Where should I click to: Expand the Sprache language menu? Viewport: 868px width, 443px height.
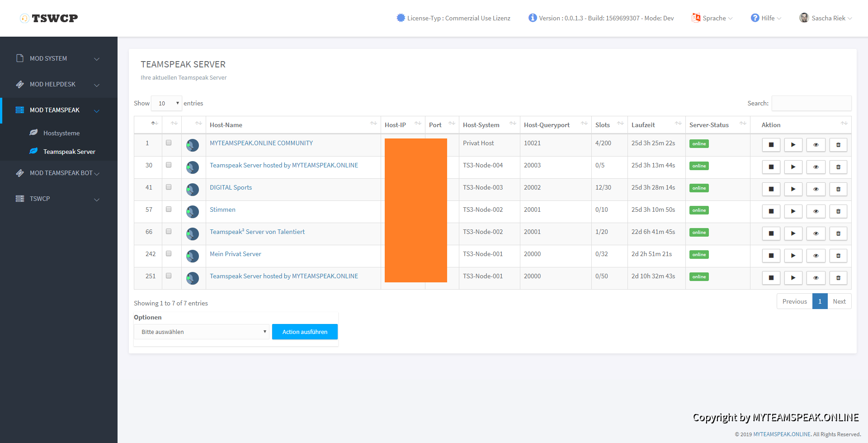click(x=712, y=18)
